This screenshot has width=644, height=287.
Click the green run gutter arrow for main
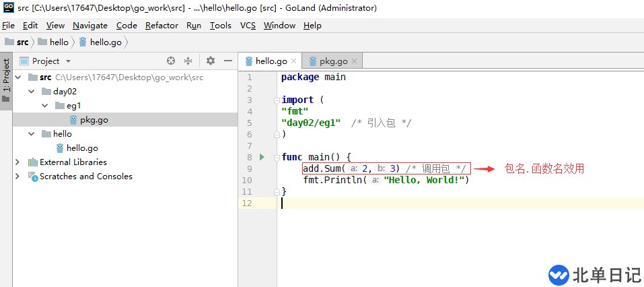tap(262, 157)
